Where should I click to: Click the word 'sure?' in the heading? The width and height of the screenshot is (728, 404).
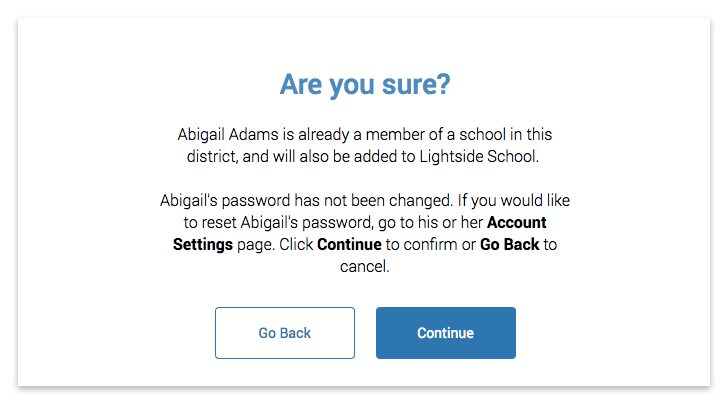click(x=416, y=85)
